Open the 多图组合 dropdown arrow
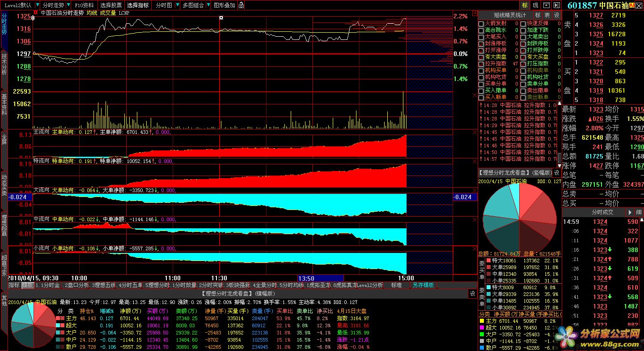Viewport: 644px width, 351px height. coord(208,5)
